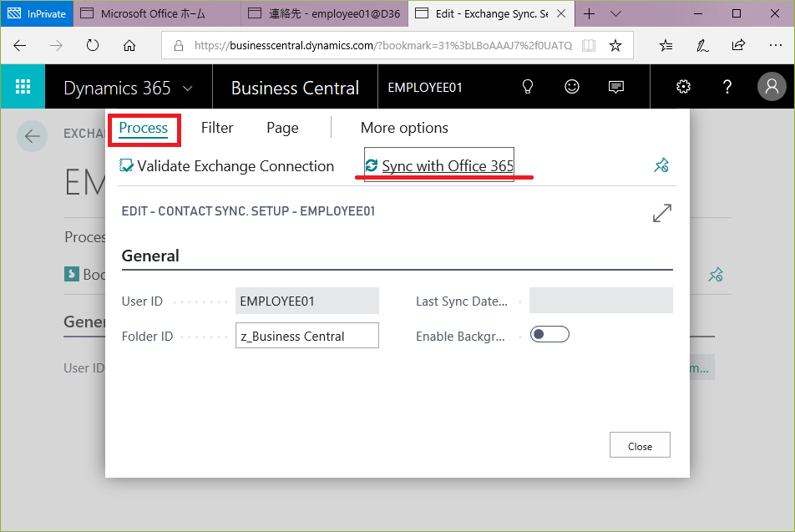Pin the action bar in the dialog
This screenshot has width=795, height=532.
click(661, 165)
